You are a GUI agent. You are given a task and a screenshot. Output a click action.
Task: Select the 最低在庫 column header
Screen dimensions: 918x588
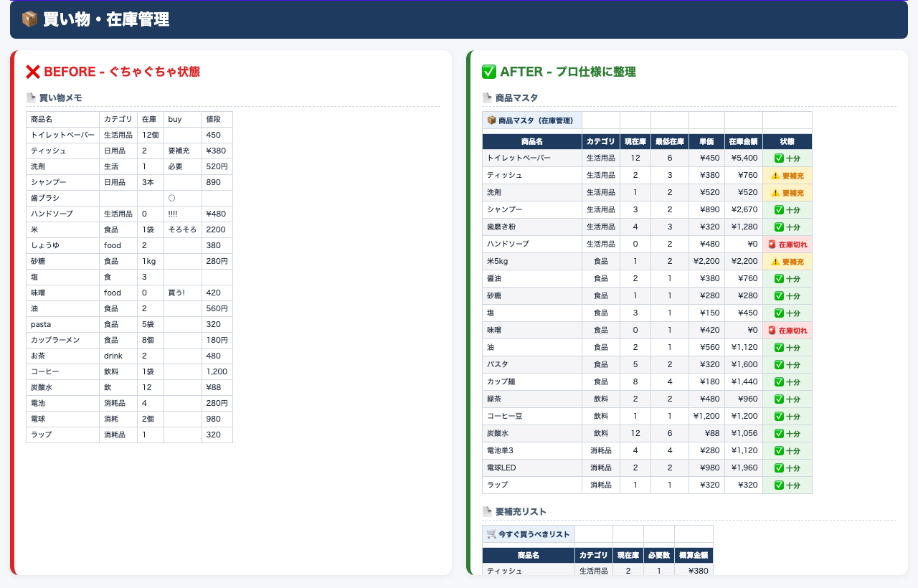[x=670, y=141]
